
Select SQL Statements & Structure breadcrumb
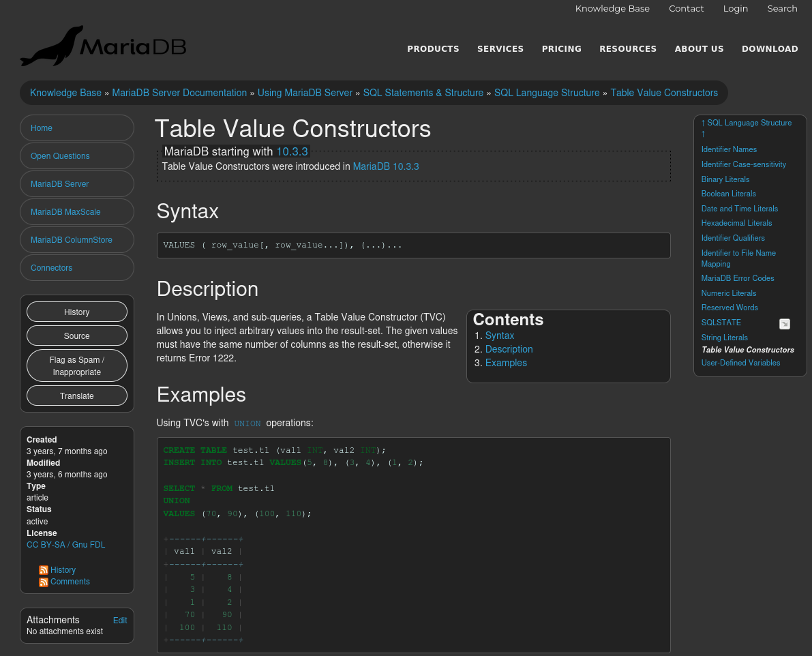[x=423, y=93]
